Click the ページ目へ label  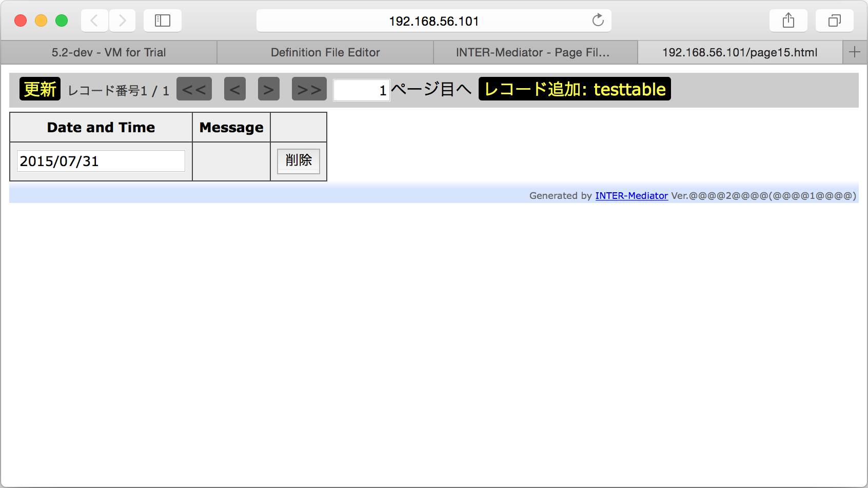point(431,89)
